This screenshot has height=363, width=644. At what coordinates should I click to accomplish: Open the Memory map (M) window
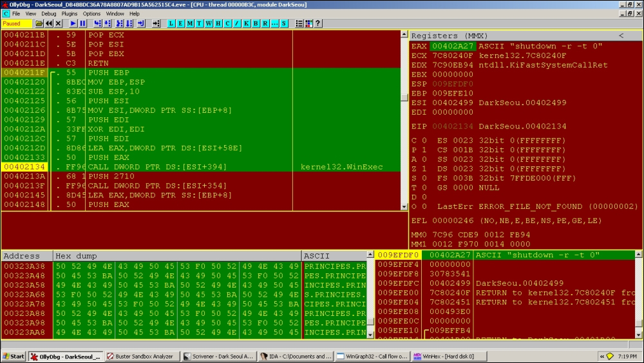[191, 23]
